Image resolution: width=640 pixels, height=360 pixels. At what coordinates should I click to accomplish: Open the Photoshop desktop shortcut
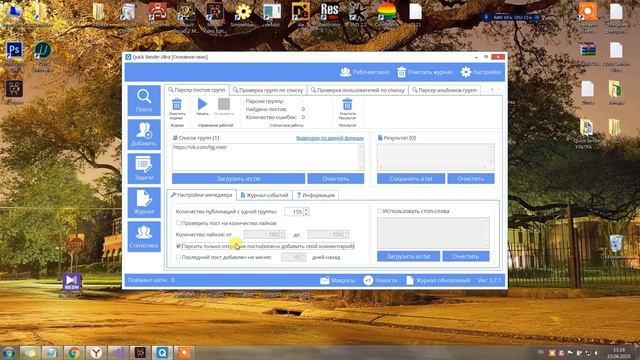(x=14, y=51)
